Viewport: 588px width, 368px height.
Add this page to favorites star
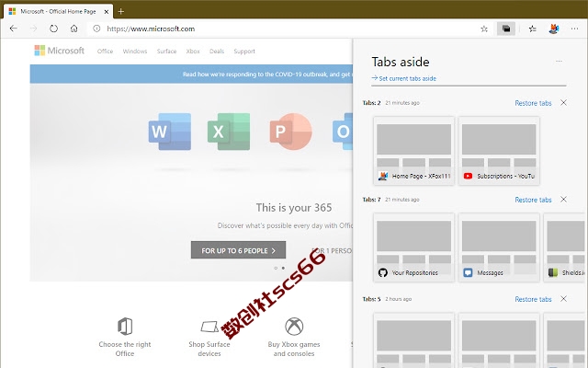(484, 29)
